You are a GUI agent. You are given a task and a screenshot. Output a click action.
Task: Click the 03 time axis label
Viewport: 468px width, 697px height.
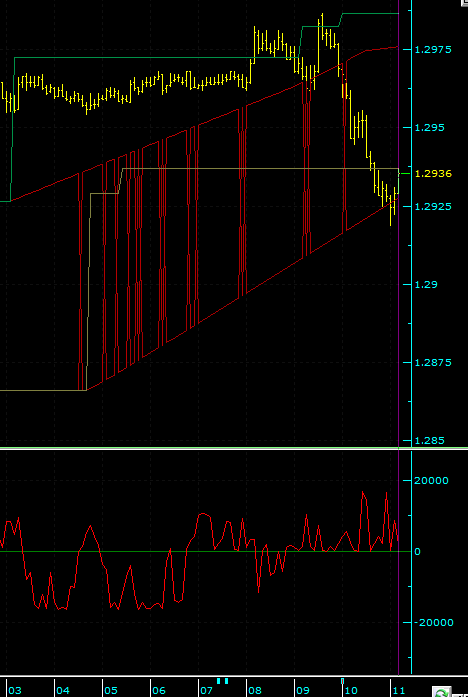coord(15,690)
